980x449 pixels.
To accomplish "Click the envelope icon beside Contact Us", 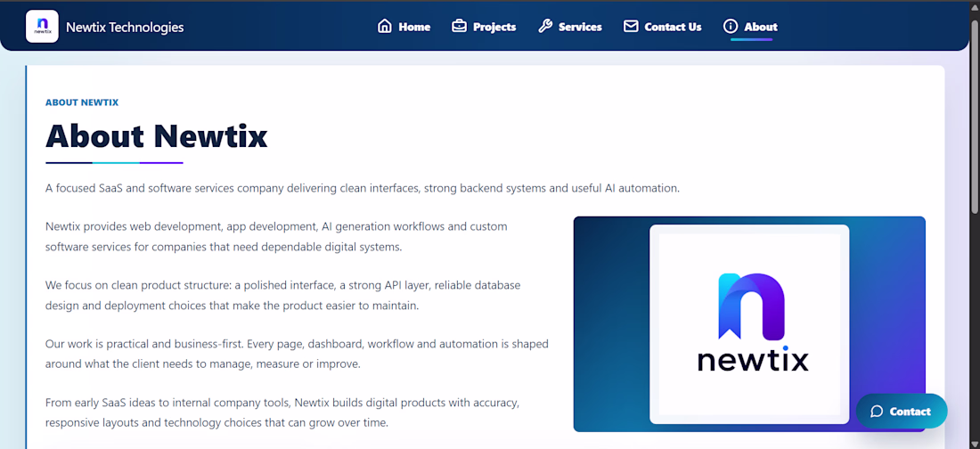I will tap(632, 26).
